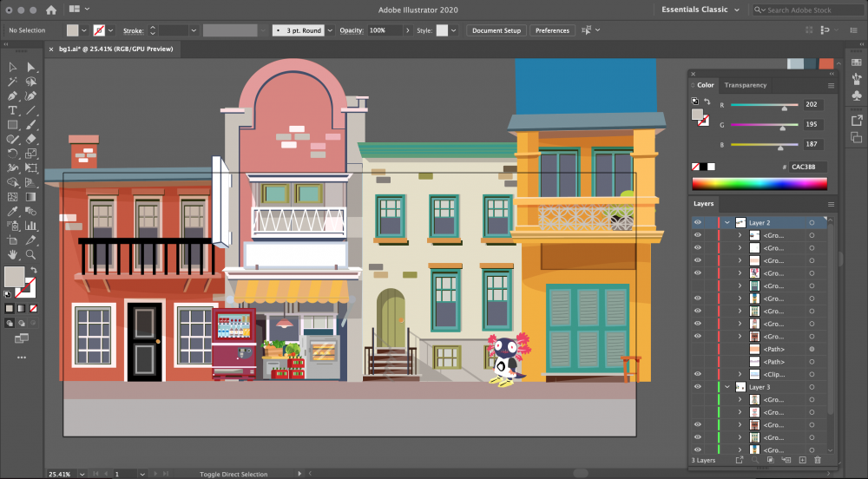
Task: Select the Selection tool (black arrow)
Action: (x=12, y=68)
